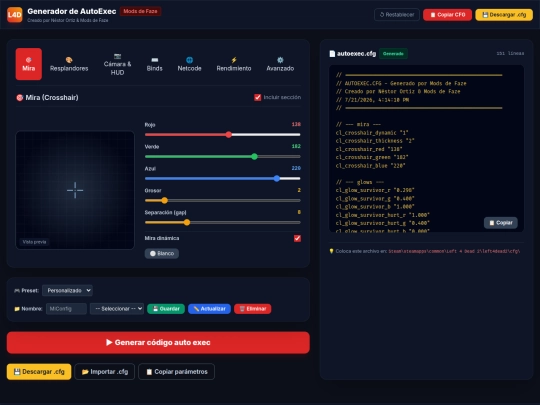Screen dimensions: 540x405
Task: Click the Importar .cfg button
Action: tap(105, 372)
